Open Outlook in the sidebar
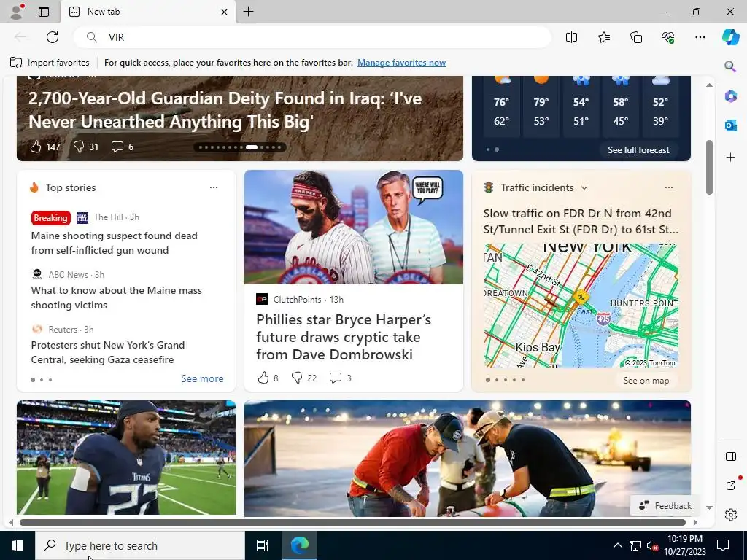This screenshot has height=560, width=747. [730, 125]
